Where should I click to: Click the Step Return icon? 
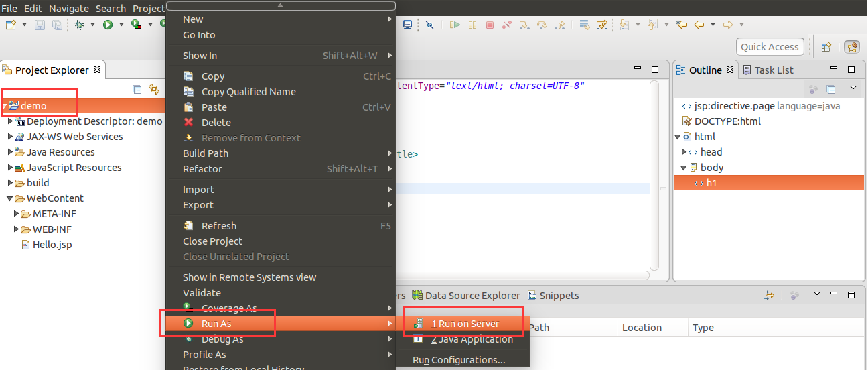point(559,25)
